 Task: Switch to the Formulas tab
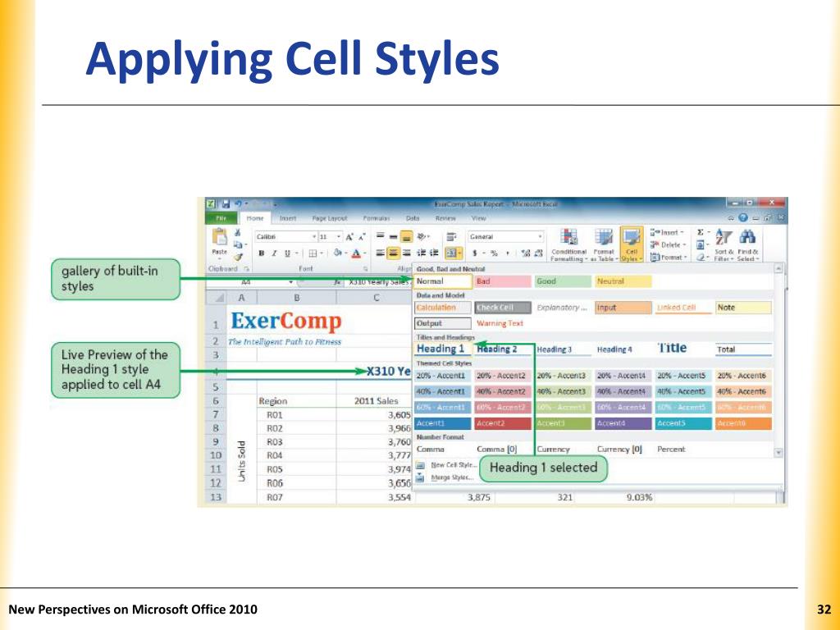(x=376, y=218)
